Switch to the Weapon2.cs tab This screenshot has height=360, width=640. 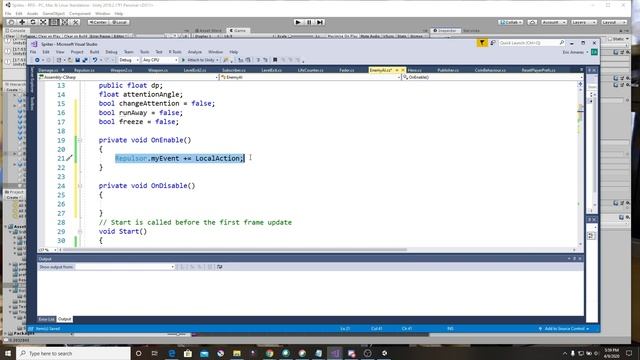(x=121, y=70)
